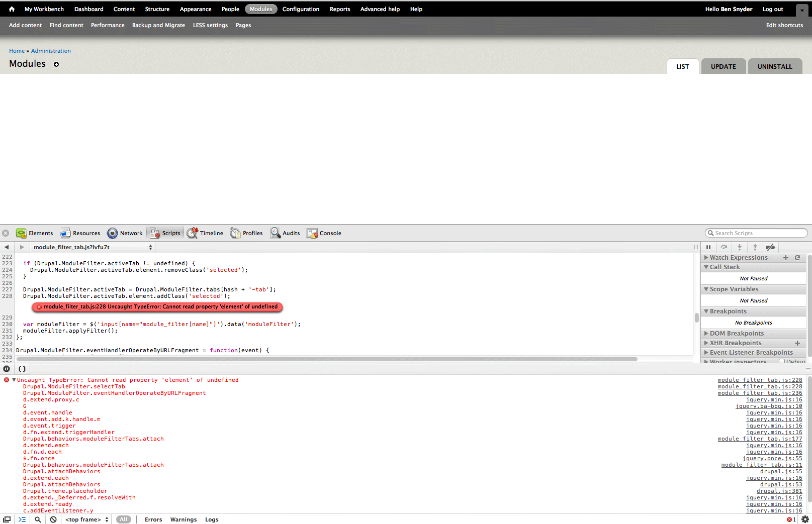Open inspector settings gear

[805, 519]
